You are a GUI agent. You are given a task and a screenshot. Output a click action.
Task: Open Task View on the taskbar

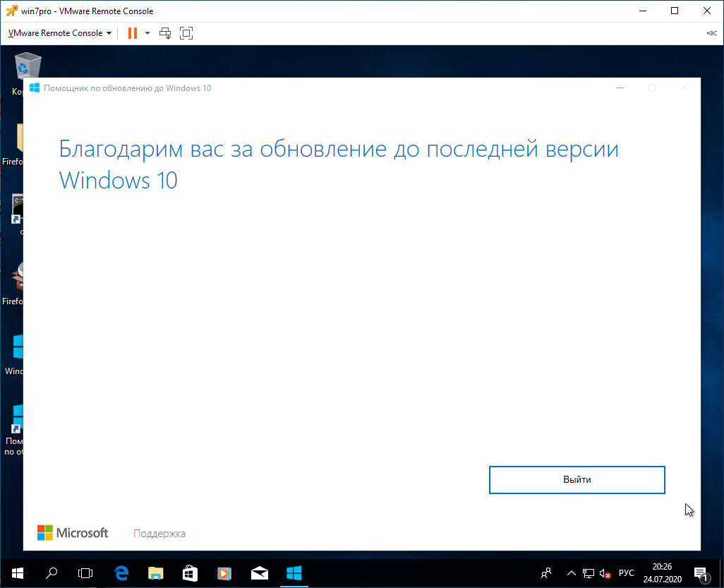pyautogui.click(x=85, y=573)
